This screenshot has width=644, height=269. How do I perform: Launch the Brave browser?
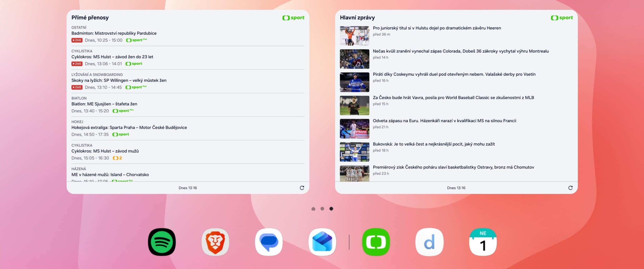pos(215,242)
